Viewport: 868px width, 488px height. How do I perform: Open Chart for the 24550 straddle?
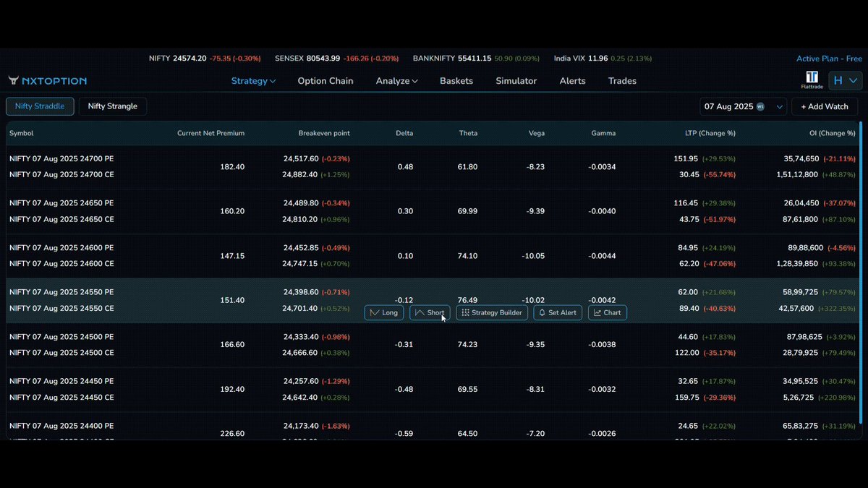point(608,312)
